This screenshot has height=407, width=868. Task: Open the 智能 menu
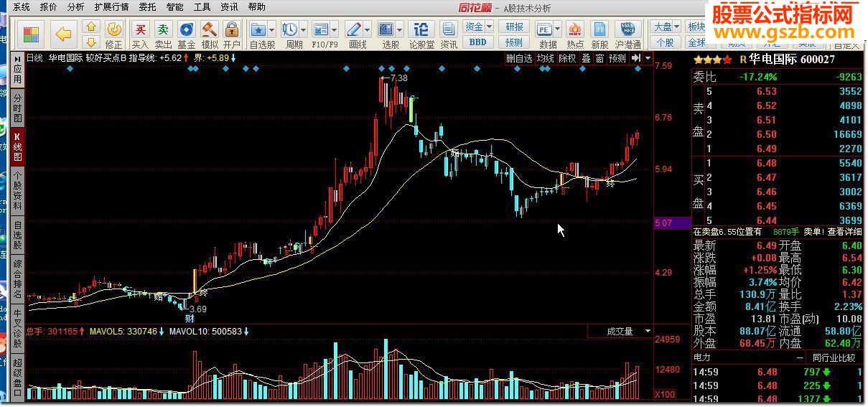coord(174,7)
